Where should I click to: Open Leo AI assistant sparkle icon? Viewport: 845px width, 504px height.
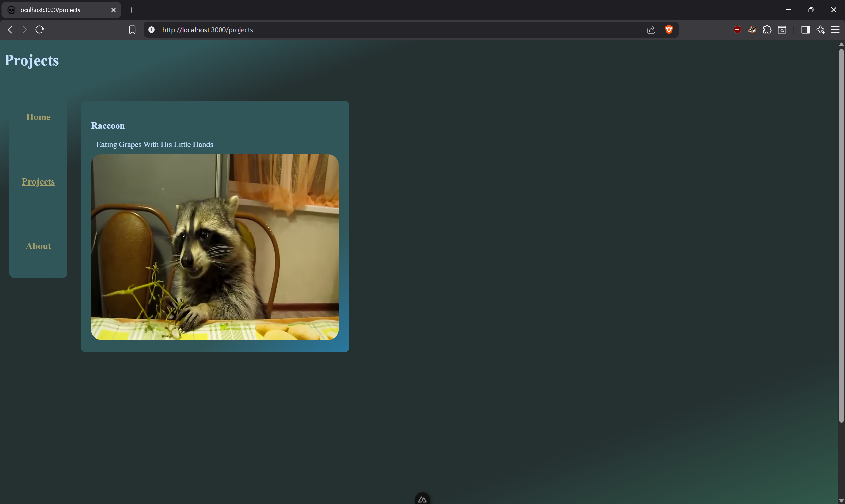coord(820,30)
